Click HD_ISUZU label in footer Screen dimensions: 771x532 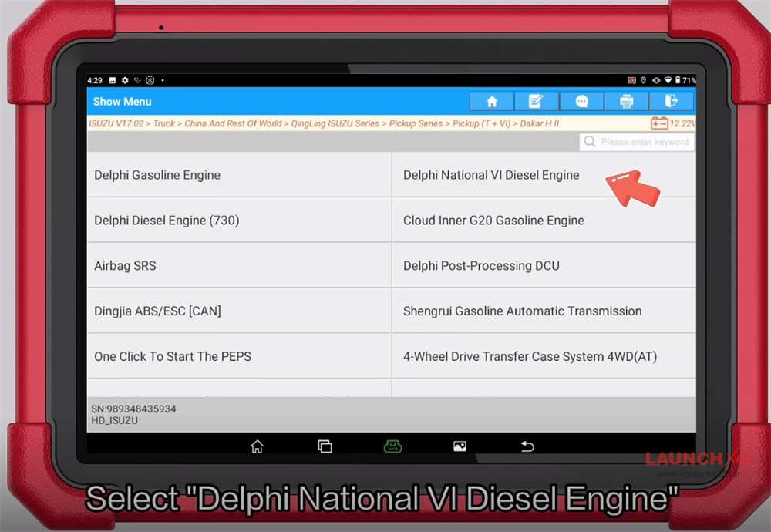coord(114,420)
